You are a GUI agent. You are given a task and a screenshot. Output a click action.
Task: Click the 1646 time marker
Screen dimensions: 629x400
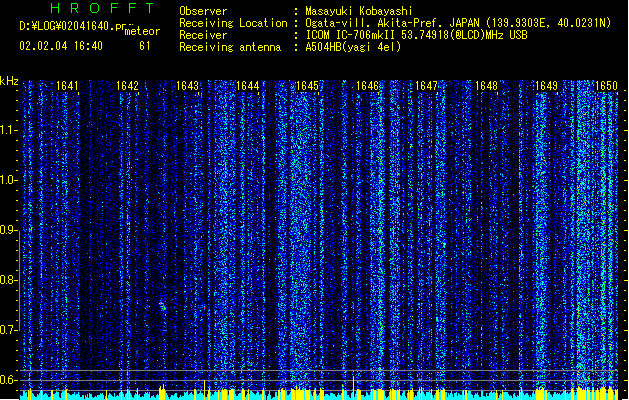tap(367, 86)
